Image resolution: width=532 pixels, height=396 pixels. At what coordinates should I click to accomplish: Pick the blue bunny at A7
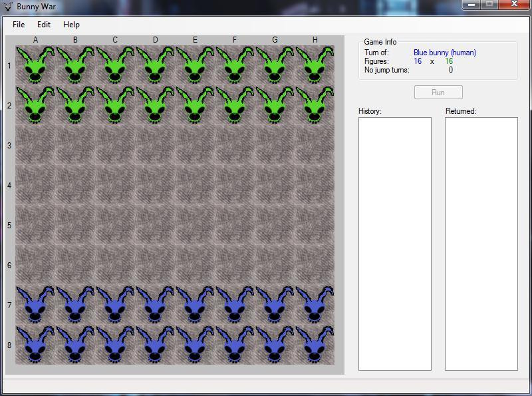(35, 305)
